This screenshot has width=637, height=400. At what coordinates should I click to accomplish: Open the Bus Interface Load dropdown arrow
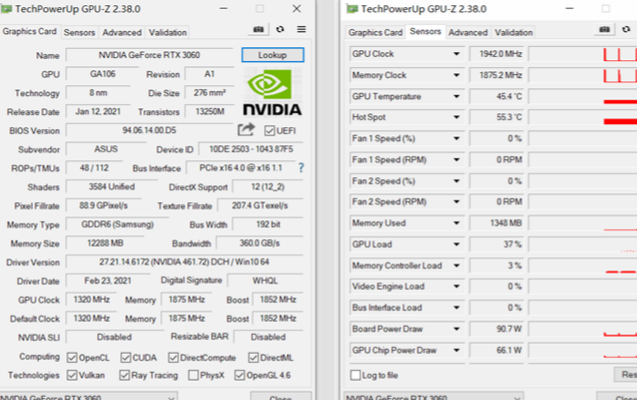click(x=457, y=308)
